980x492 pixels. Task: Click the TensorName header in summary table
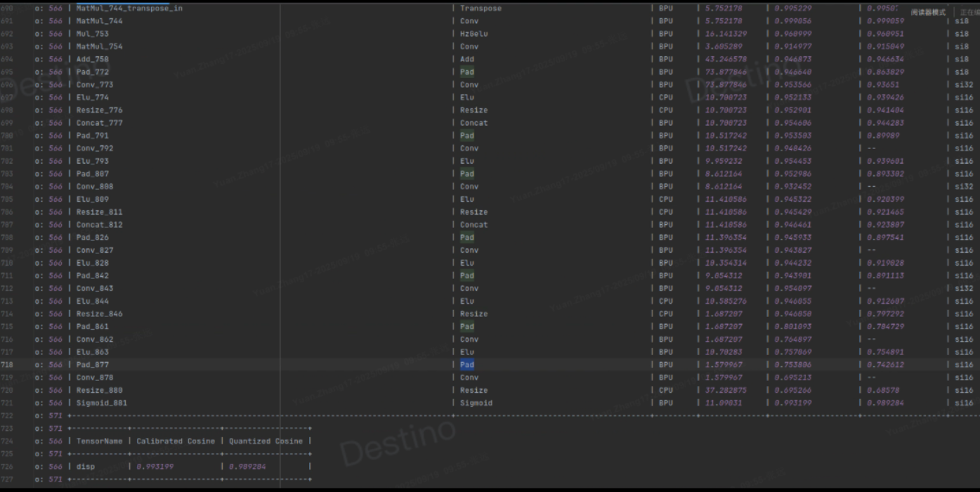99,441
